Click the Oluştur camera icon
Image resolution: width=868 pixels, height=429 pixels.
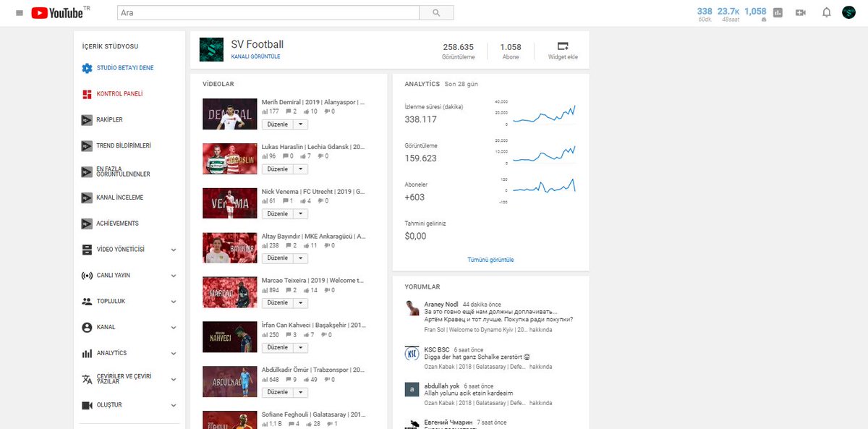87,405
